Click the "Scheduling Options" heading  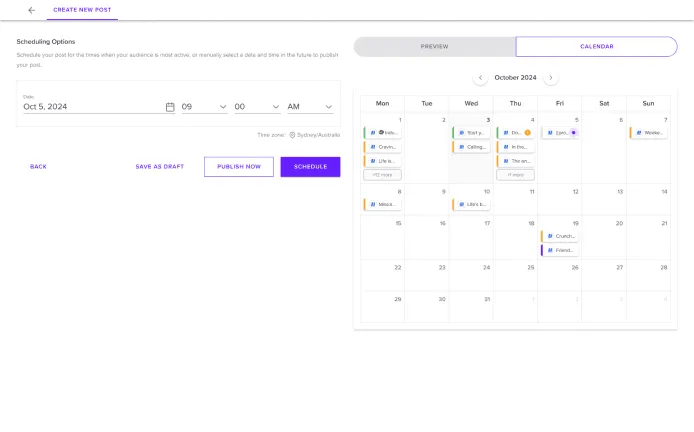pyautogui.click(x=46, y=42)
